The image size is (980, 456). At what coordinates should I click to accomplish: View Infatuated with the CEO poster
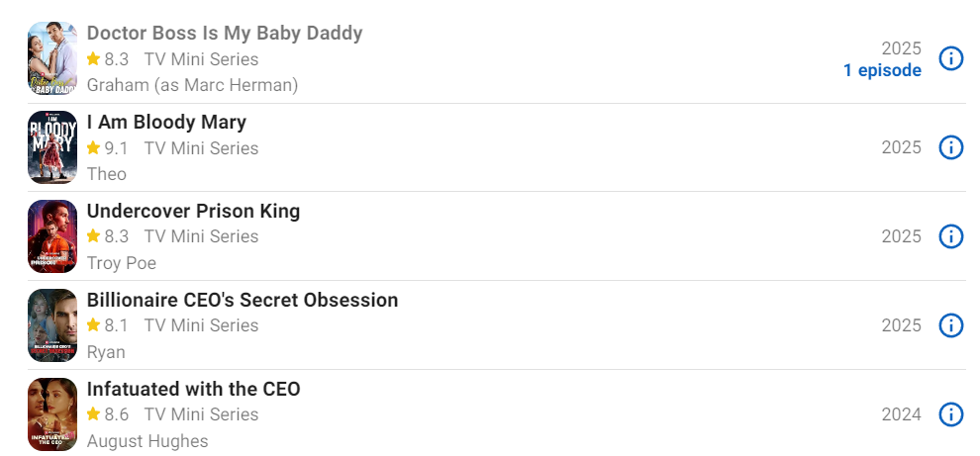52,414
